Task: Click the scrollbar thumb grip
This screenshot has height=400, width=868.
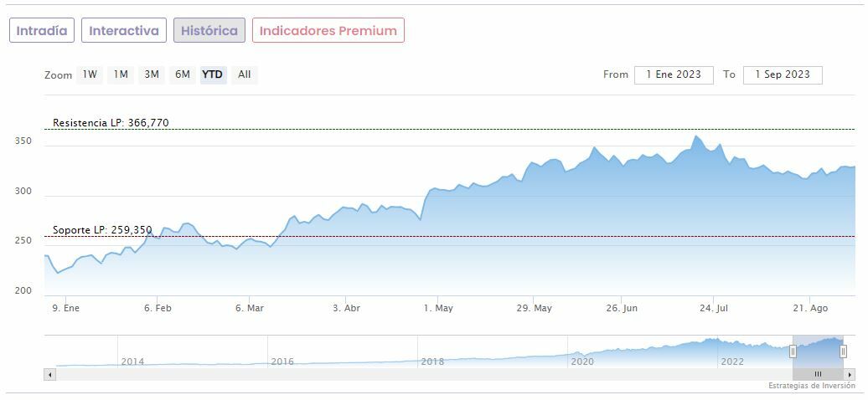Action: coord(818,374)
